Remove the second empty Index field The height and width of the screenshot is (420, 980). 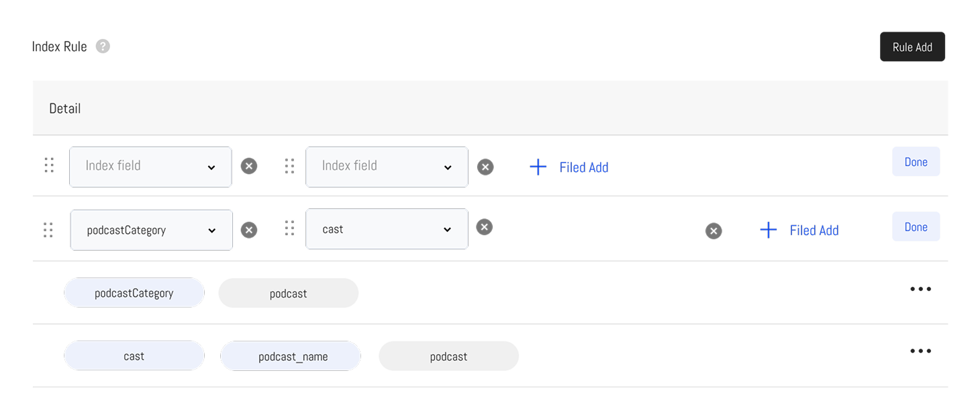[x=485, y=167]
